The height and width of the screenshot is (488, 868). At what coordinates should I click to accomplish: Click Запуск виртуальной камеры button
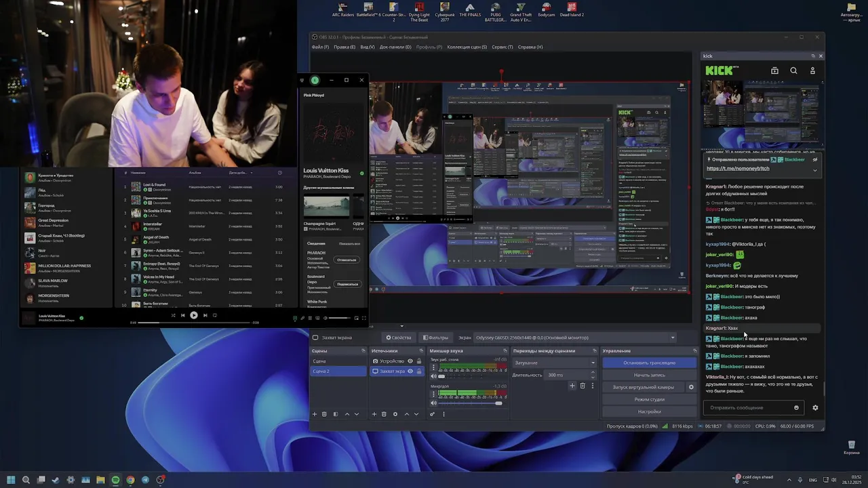coord(644,387)
